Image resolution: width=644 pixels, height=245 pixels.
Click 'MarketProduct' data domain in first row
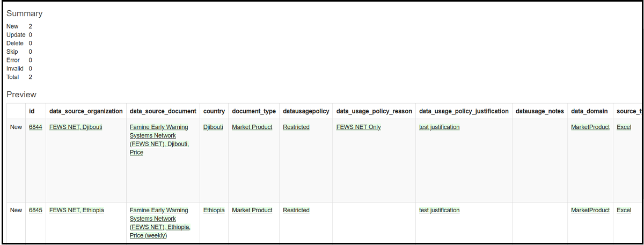pyautogui.click(x=590, y=127)
